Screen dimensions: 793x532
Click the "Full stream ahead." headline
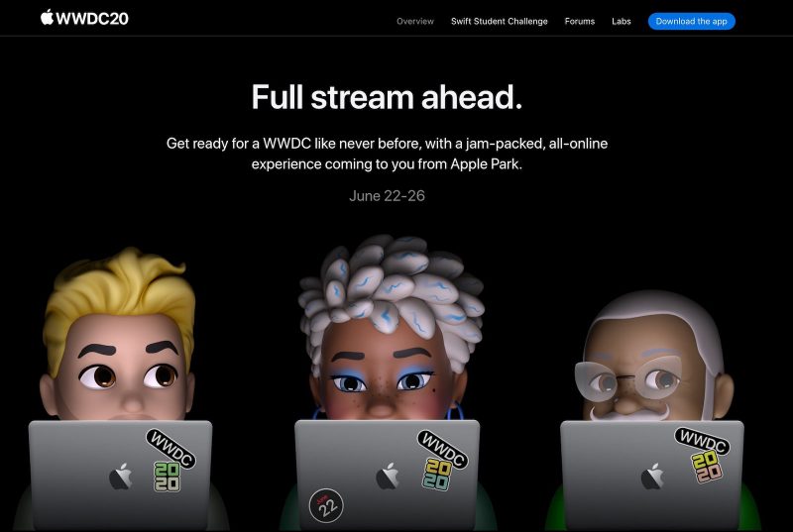387,96
